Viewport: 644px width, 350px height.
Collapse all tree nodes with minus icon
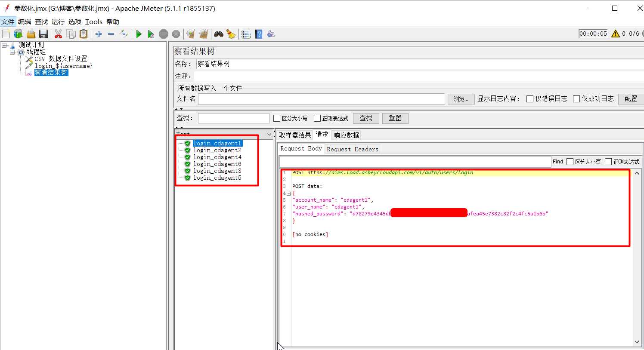(x=111, y=34)
